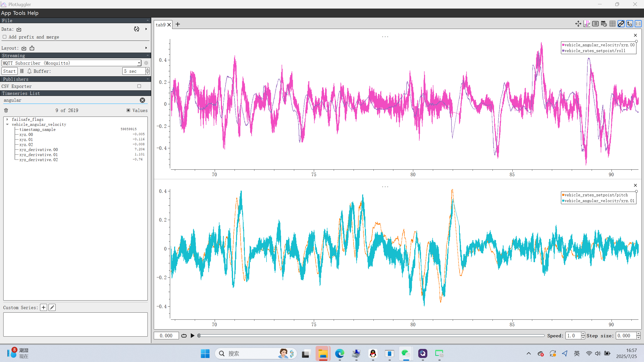Select xyz_derivative.01 series
The image size is (644, 362).
[x=39, y=155]
